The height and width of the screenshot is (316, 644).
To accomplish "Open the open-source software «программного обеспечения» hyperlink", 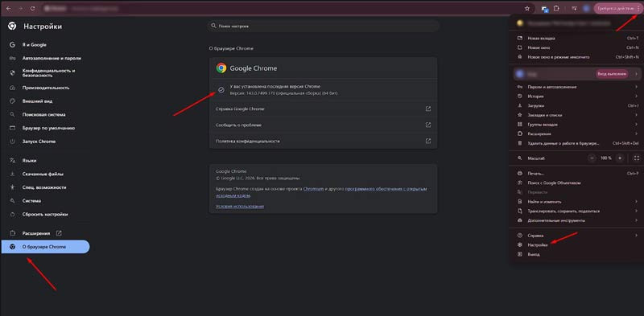I will click(386, 189).
